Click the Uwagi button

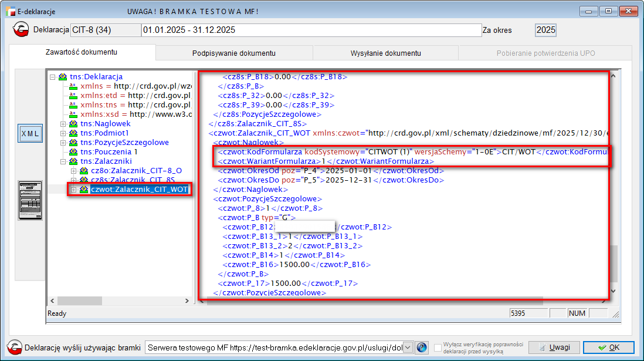coord(553,347)
